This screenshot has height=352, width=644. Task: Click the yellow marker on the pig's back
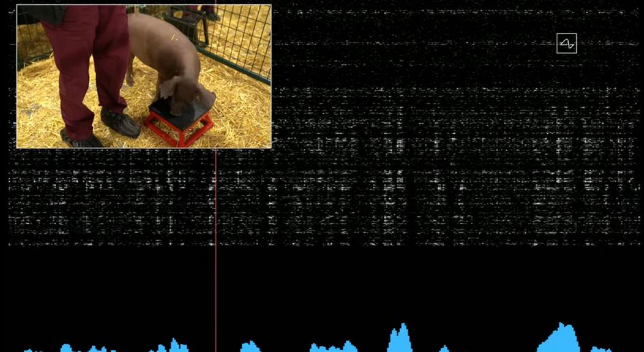[173, 38]
